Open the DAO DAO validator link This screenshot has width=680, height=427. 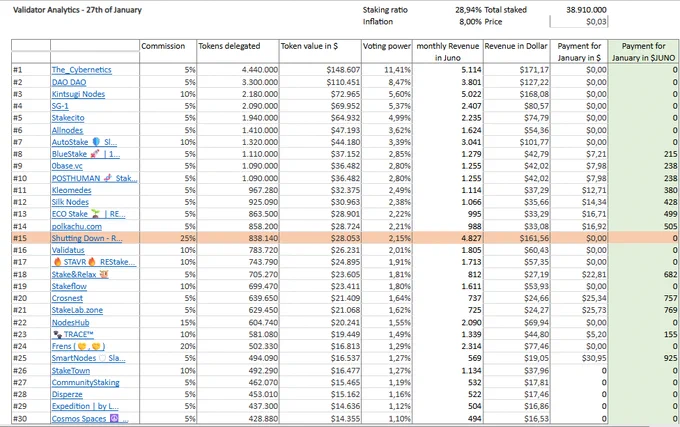coord(69,82)
